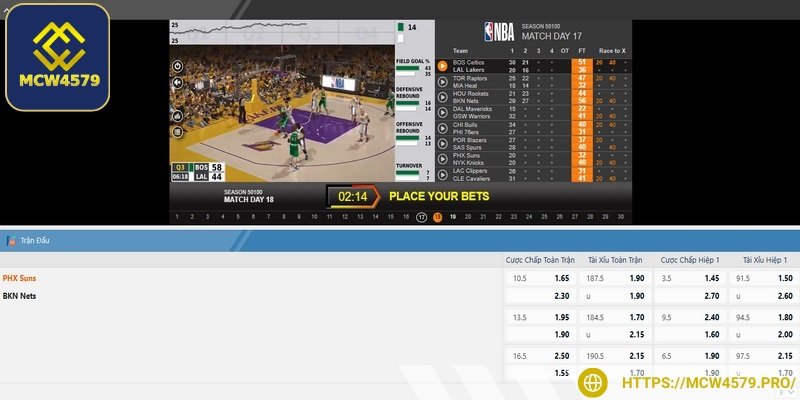Bet 2.30 on full-match handicap
The image size is (800, 400).
click(541, 296)
